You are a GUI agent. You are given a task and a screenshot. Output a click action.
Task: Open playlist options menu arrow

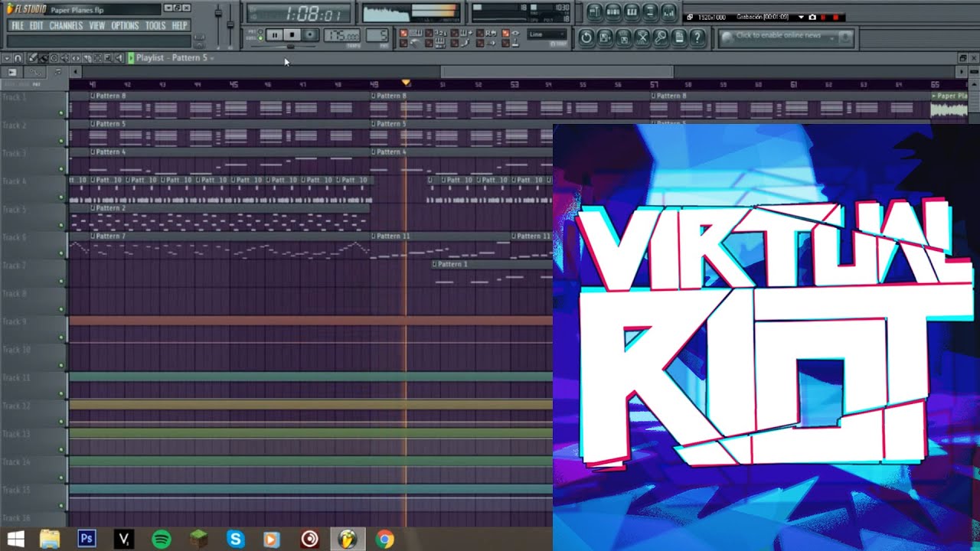click(x=7, y=58)
